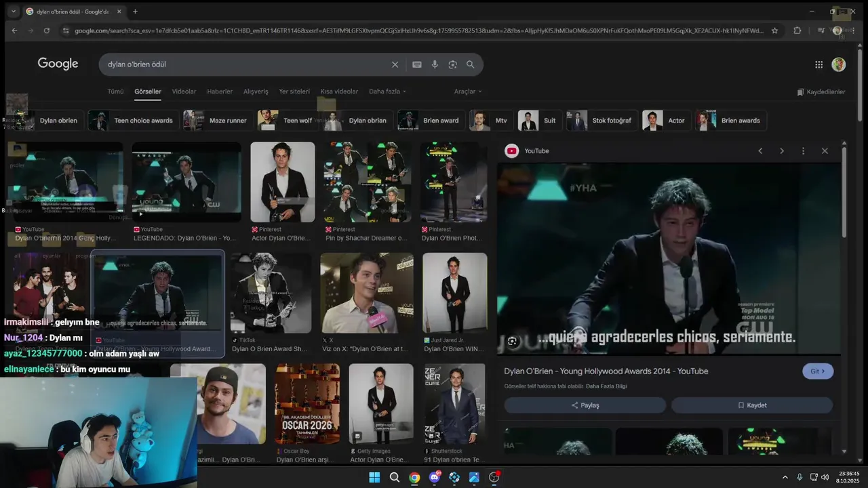Open Kaydedilenler saved items

(821, 91)
